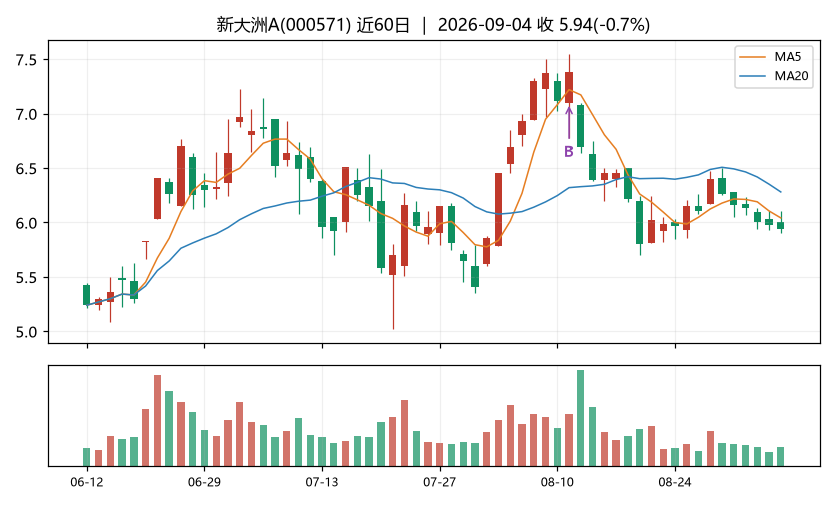Click the 5.5 price axis label
This screenshot has height=506, width=836.
(x=26, y=277)
